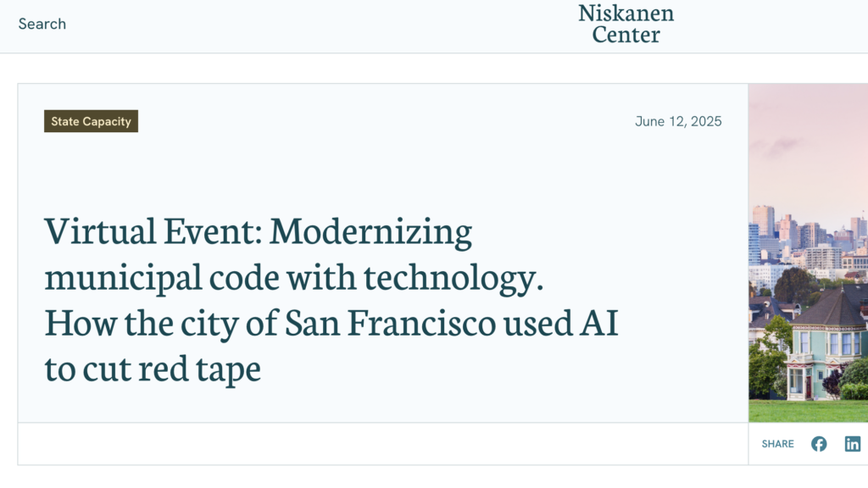Click the San Francisco hero photo

(x=808, y=252)
